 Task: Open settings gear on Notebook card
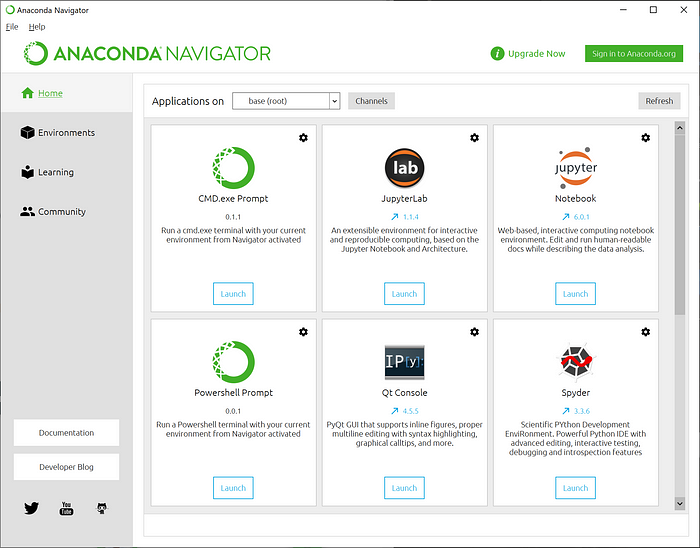pos(646,137)
